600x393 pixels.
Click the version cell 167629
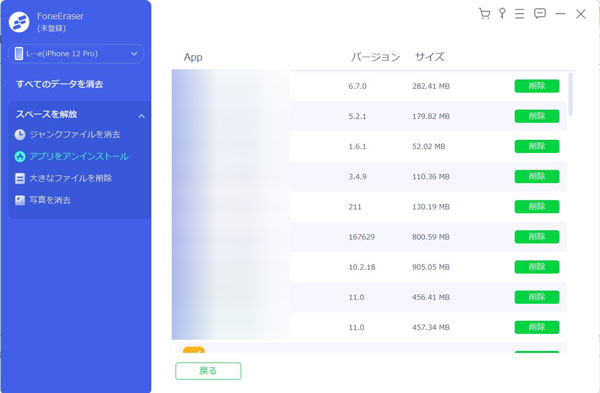(x=362, y=237)
